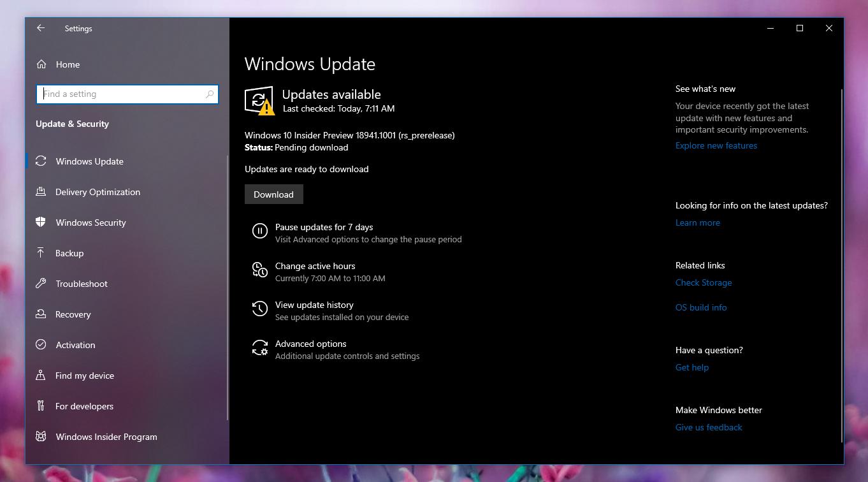
Task: Click the search magnifier icon
Action: tap(210, 94)
